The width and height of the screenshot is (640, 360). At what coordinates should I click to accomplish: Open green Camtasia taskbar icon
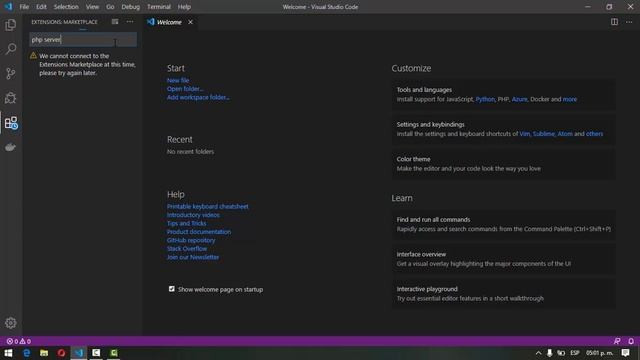tap(114, 353)
